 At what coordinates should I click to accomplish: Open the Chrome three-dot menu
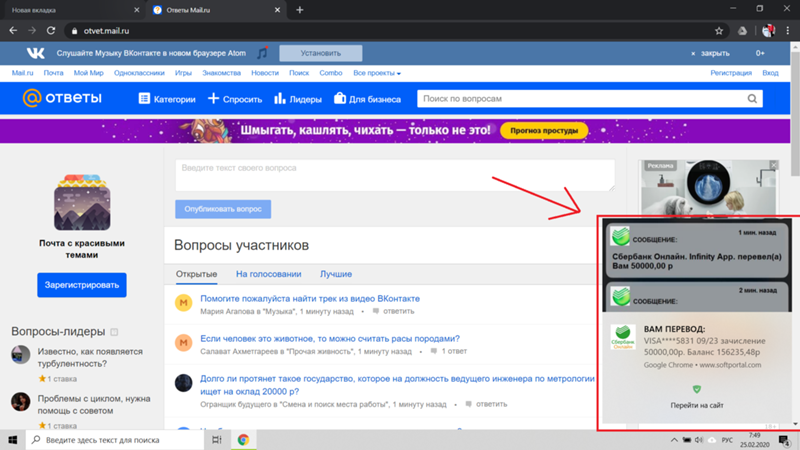(788, 31)
